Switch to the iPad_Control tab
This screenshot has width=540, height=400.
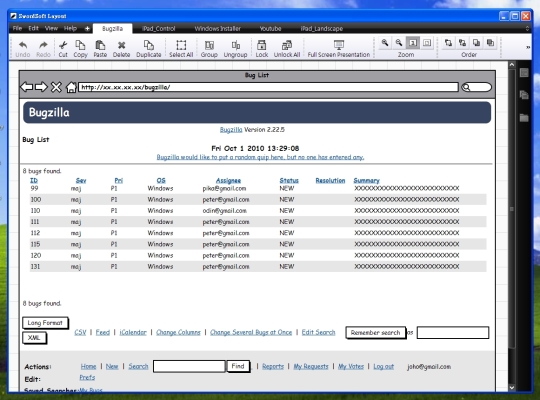click(159, 29)
